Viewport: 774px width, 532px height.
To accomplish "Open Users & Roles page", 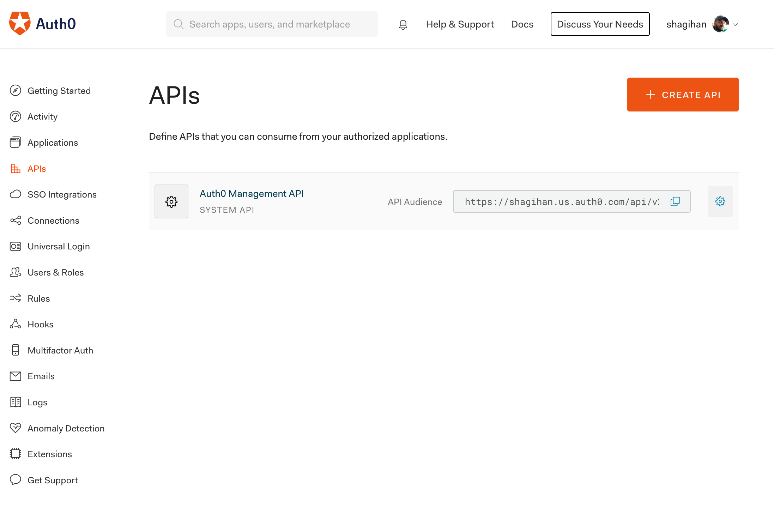I will click(x=55, y=272).
